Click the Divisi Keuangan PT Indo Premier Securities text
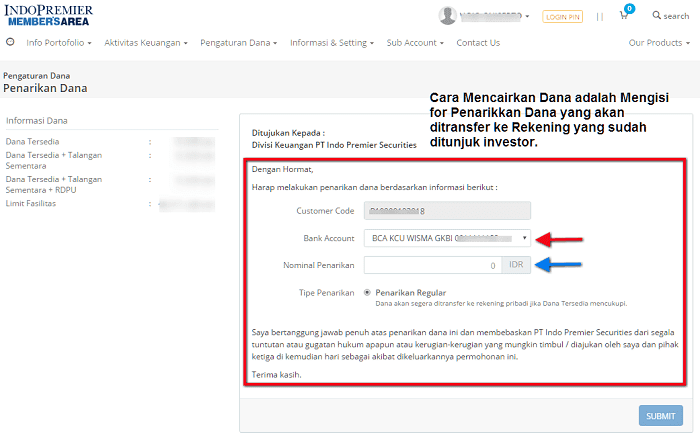Image resolution: width=700 pixels, height=440 pixels. click(x=334, y=145)
